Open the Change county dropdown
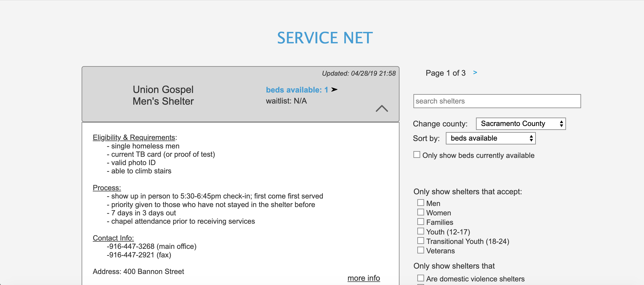 click(521, 123)
